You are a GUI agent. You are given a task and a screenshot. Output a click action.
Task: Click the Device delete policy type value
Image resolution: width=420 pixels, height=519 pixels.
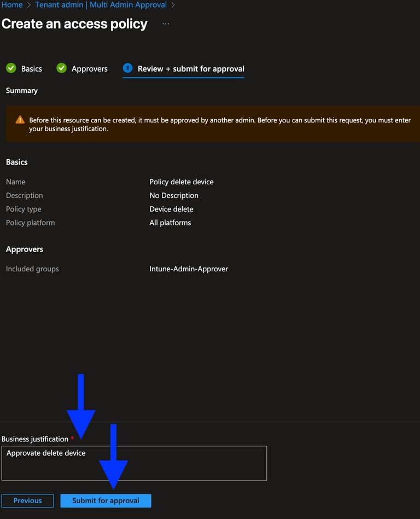[x=171, y=209]
